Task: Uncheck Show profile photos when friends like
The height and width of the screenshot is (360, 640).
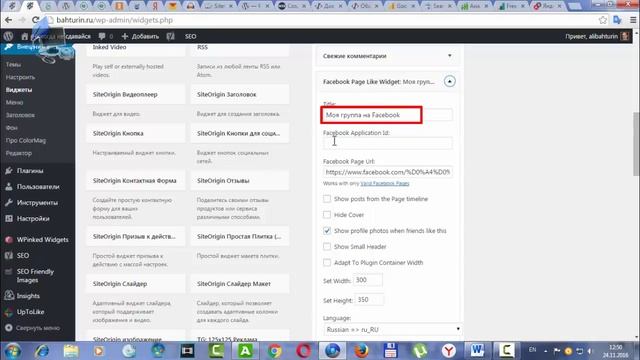Action: coord(327,231)
